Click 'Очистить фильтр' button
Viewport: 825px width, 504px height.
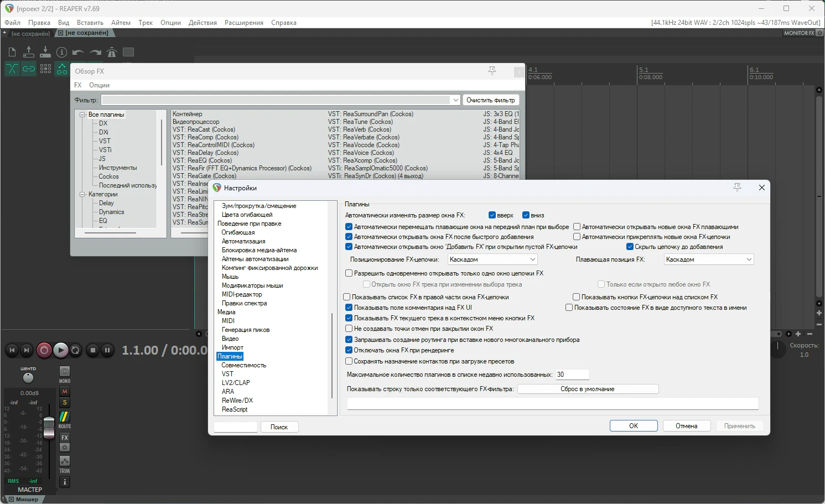(491, 100)
